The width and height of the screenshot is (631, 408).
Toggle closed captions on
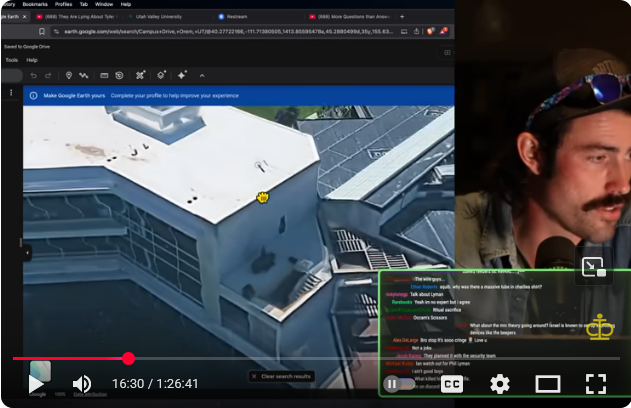[x=451, y=384]
